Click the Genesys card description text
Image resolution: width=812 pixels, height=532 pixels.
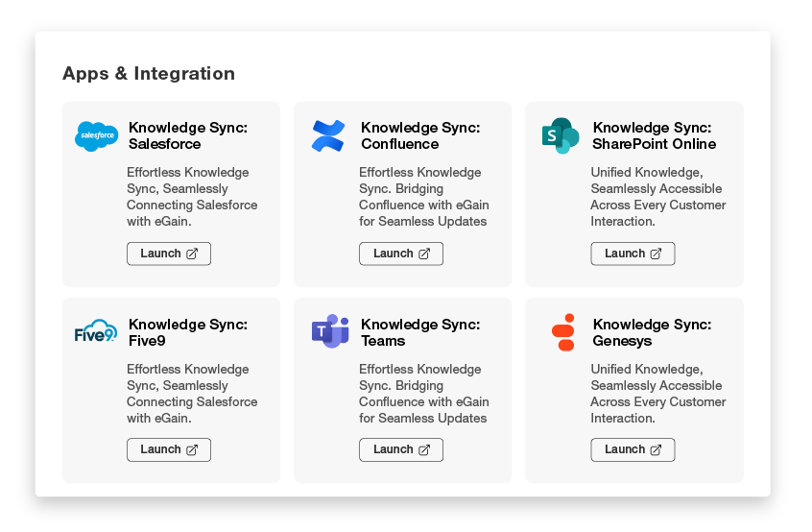657,394
